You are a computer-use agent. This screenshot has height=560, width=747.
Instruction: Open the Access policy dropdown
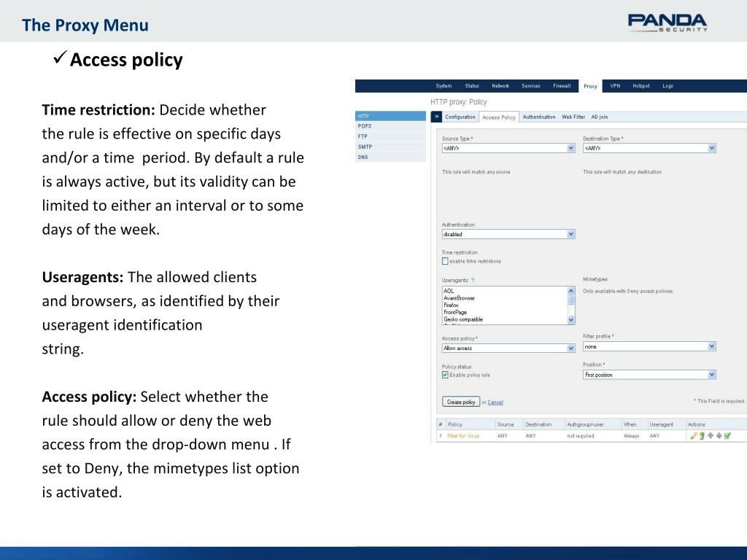coord(508,348)
